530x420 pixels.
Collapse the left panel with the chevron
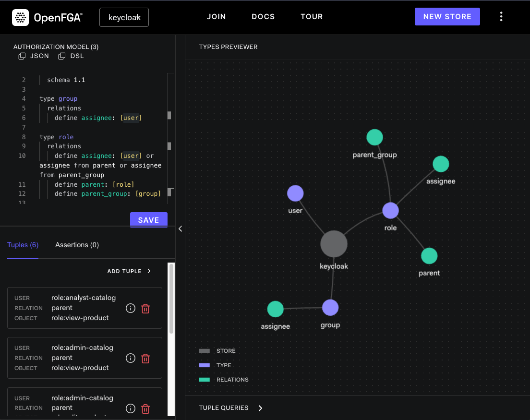tap(181, 229)
